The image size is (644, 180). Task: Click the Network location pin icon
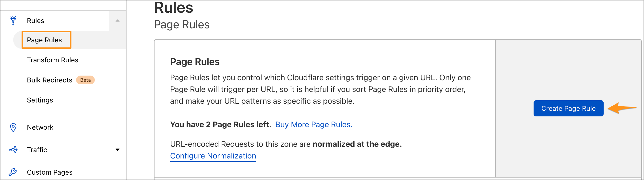13,127
